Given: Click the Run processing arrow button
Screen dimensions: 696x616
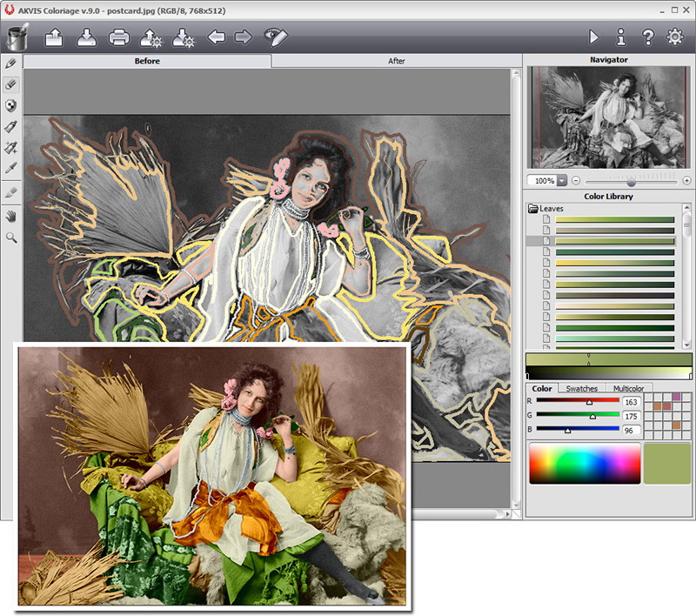Looking at the screenshot, I should [595, 37].
